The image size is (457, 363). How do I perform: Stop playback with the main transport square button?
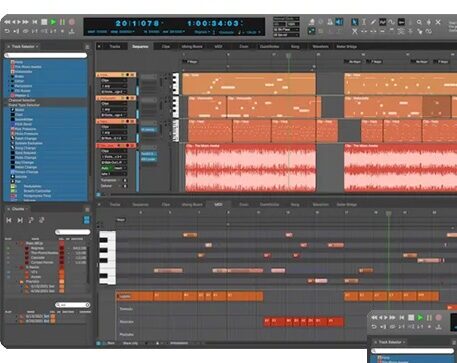click(x=44, y=22)
